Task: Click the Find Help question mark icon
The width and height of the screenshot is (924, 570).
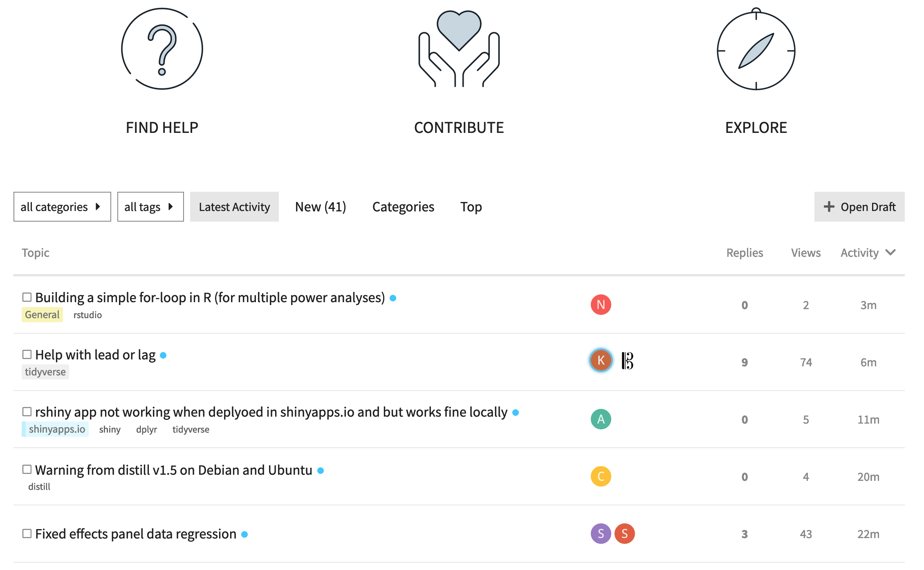Action: pyautogui.click(x=162, y=49)
